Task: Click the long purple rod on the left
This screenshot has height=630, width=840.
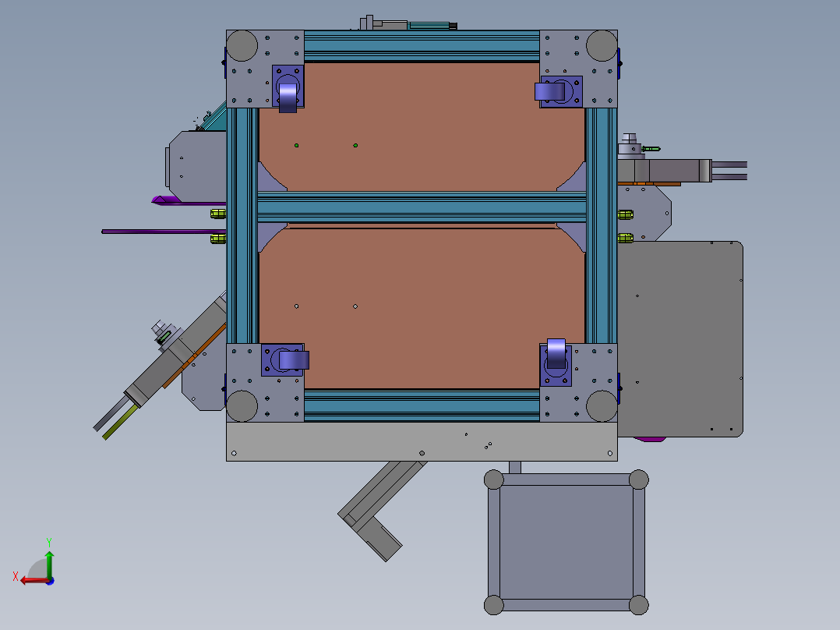Action: tap(156, 232)
